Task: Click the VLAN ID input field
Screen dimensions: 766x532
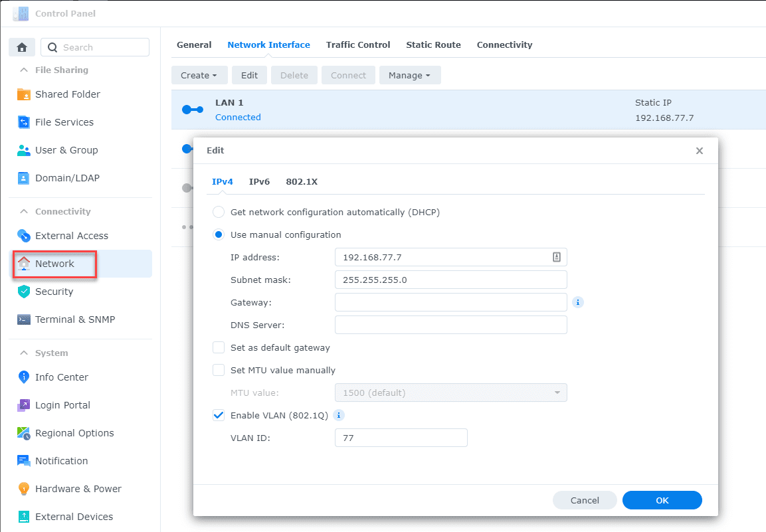Action: 401,438
